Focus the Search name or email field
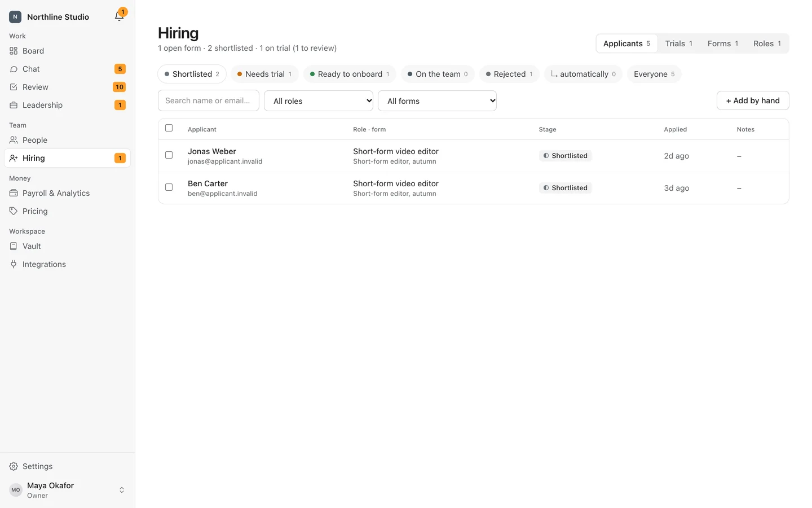 tap(209, 100)
